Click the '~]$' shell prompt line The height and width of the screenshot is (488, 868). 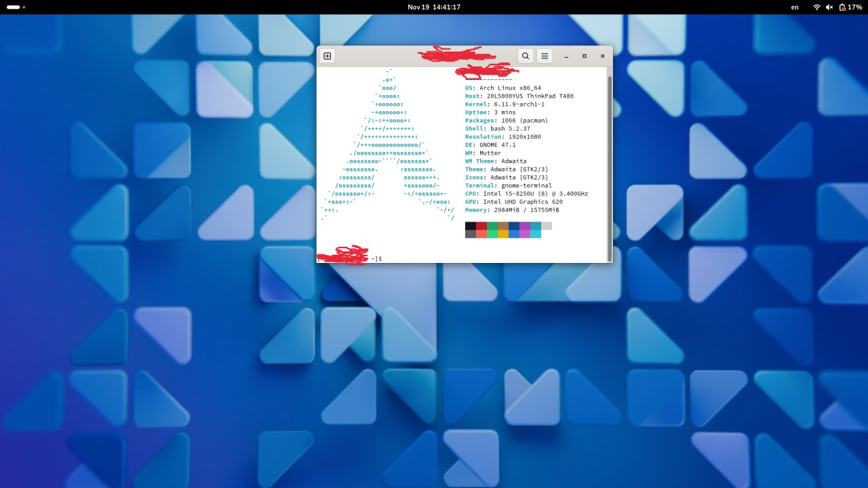click(376, 259)
